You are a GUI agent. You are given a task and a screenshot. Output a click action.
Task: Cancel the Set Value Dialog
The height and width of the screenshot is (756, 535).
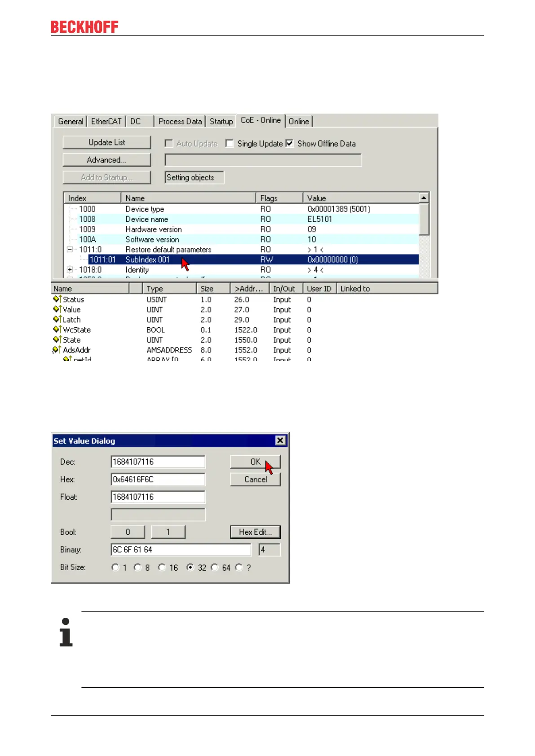[256, 479]
